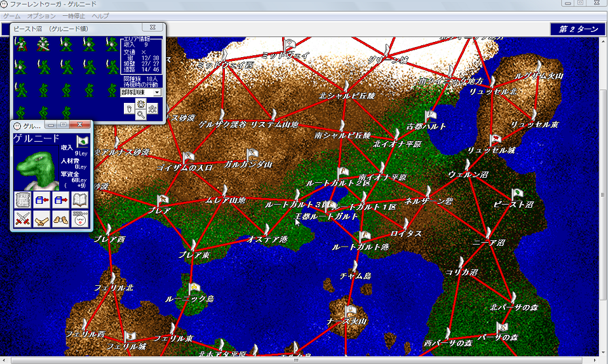Click the flag at ガルガンダ山
This screenshot has width=608, height=364.
click(251, 154)
